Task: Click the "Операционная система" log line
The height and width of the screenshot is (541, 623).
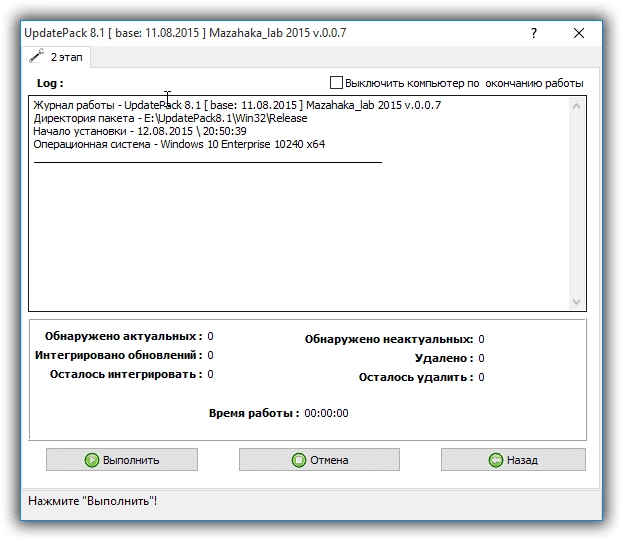Action: click(179, 144)
